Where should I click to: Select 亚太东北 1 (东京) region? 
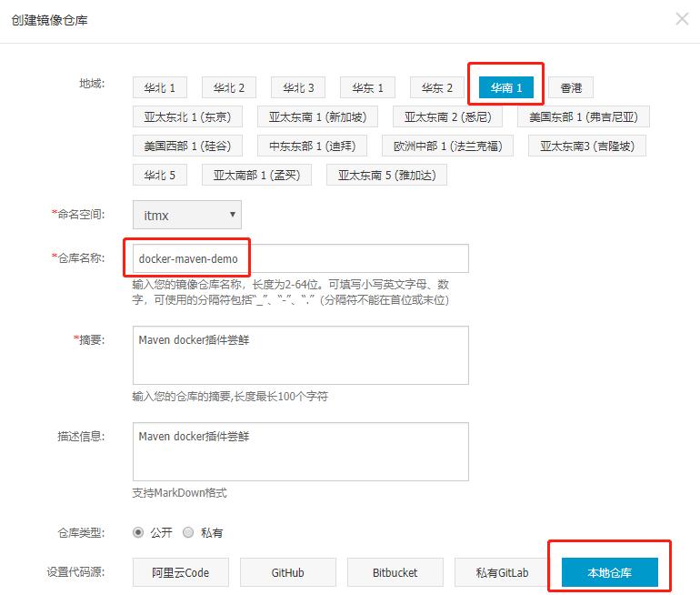pyautogui.click(x=187, y=116)
